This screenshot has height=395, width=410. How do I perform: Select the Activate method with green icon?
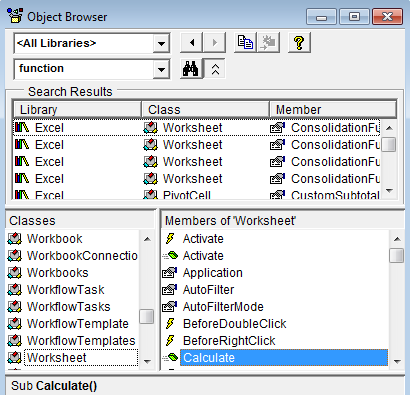(x=203, y=256)
